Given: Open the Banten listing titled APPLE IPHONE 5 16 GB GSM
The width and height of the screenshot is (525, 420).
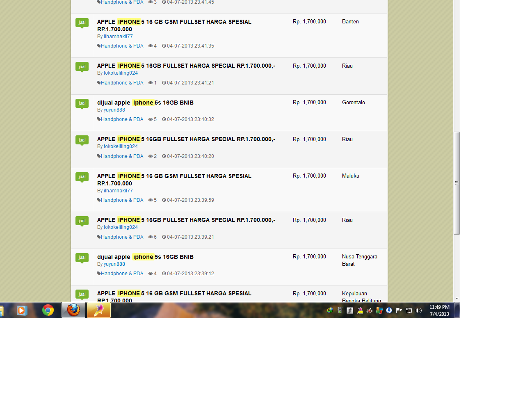Looking at the screenshot, I should tap(174, 25).
